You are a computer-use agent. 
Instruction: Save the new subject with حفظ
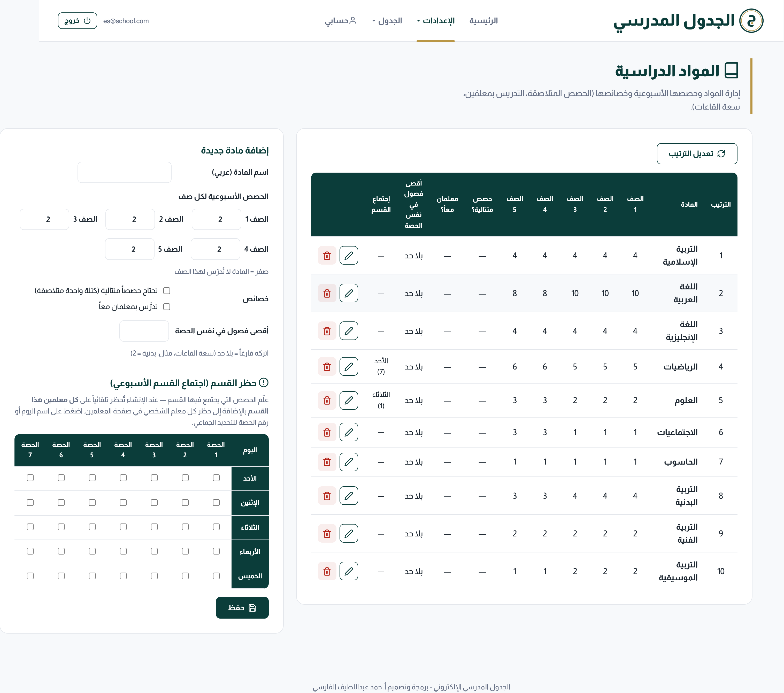pyautogui.click(x=242, y=608)
